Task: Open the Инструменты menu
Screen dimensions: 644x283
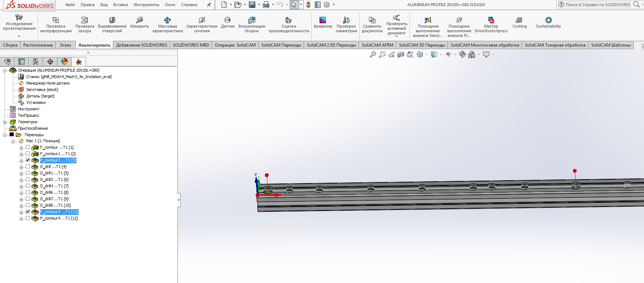Action: point(146,5)
